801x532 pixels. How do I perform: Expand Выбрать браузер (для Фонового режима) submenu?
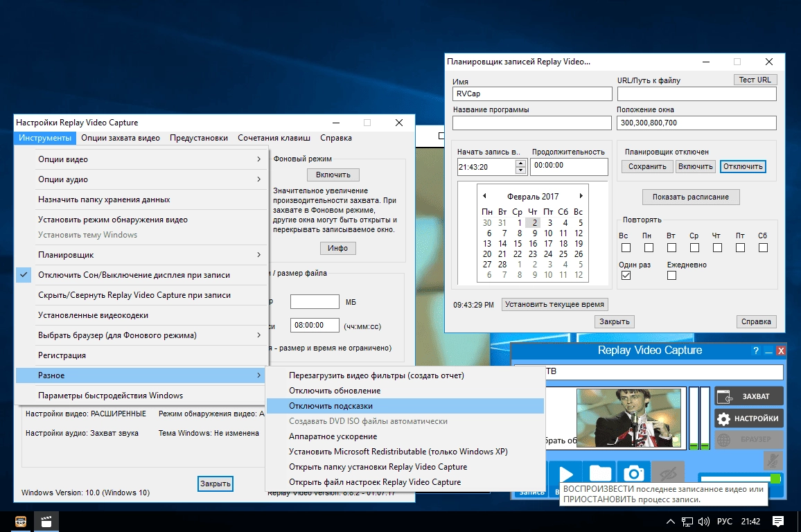(141, 335)
